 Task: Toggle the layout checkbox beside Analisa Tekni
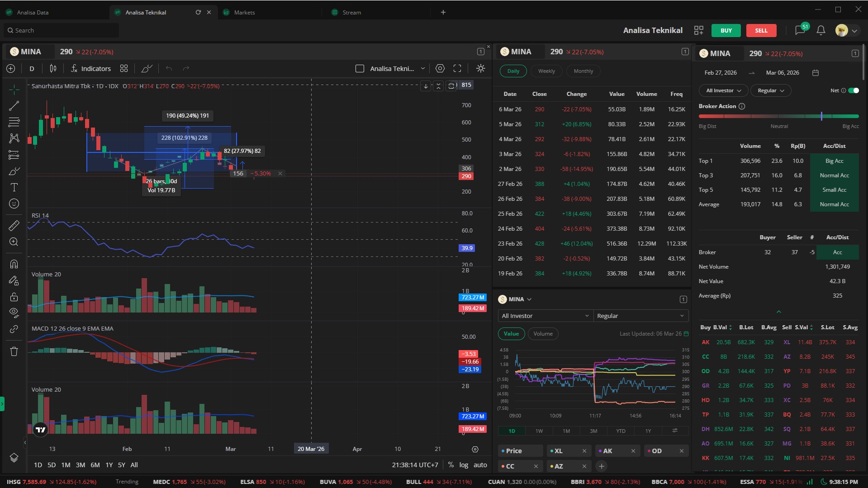pyautogui.click(x=360, y=69)
